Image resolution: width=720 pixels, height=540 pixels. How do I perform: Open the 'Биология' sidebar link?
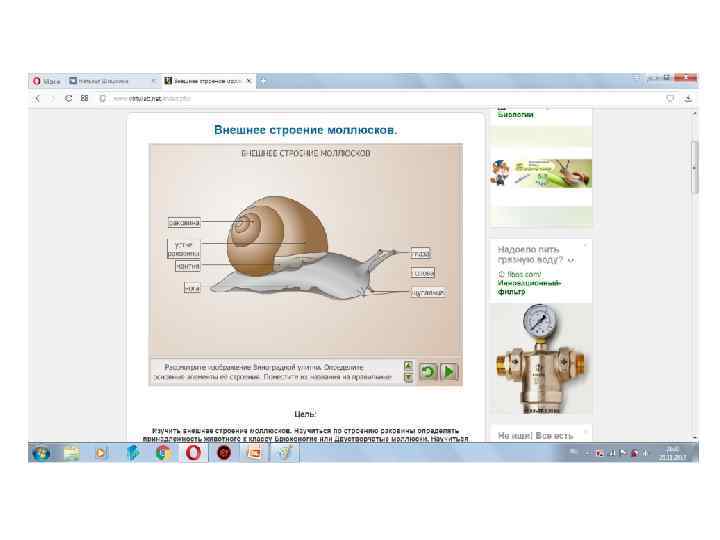(516, 114)
